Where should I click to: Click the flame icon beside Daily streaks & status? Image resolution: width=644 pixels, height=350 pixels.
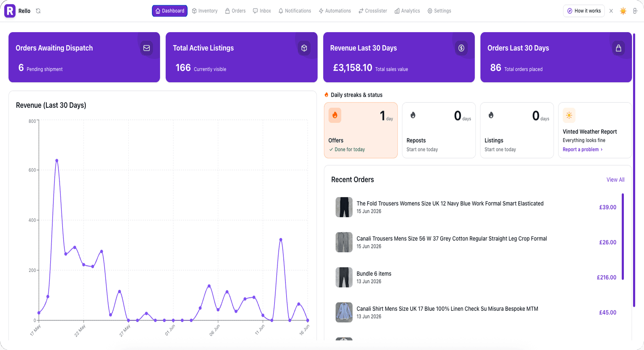[326, 95]
